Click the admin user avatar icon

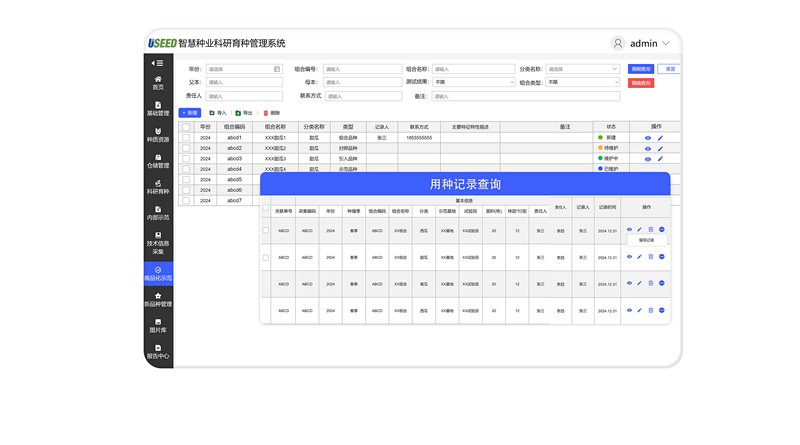tap(618, 43)
